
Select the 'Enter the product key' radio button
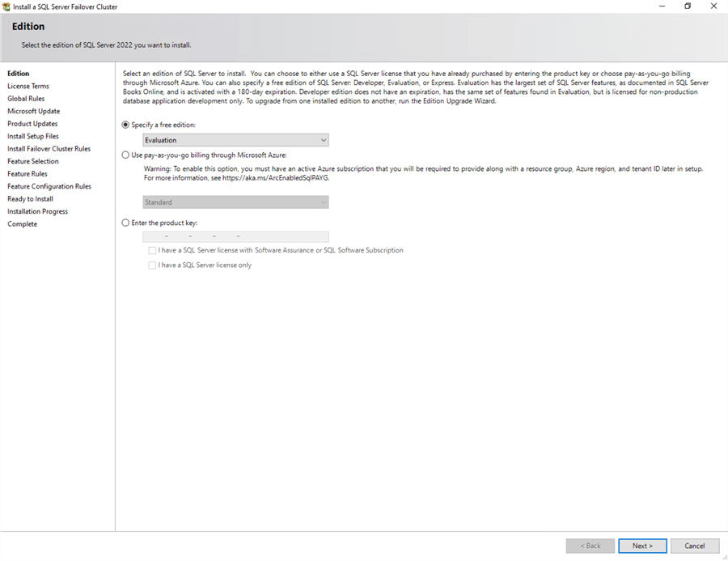125,223
